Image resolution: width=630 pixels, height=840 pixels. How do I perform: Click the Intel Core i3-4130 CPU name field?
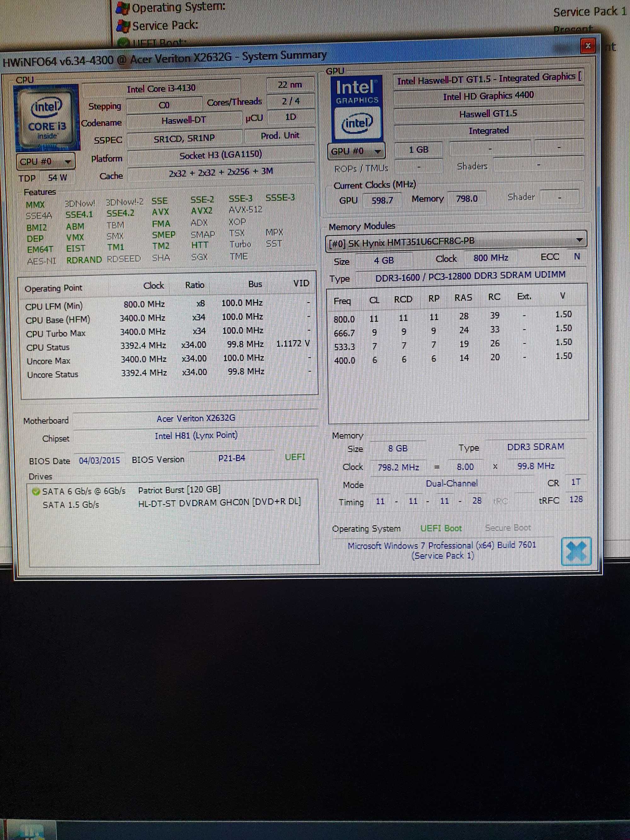161,89
